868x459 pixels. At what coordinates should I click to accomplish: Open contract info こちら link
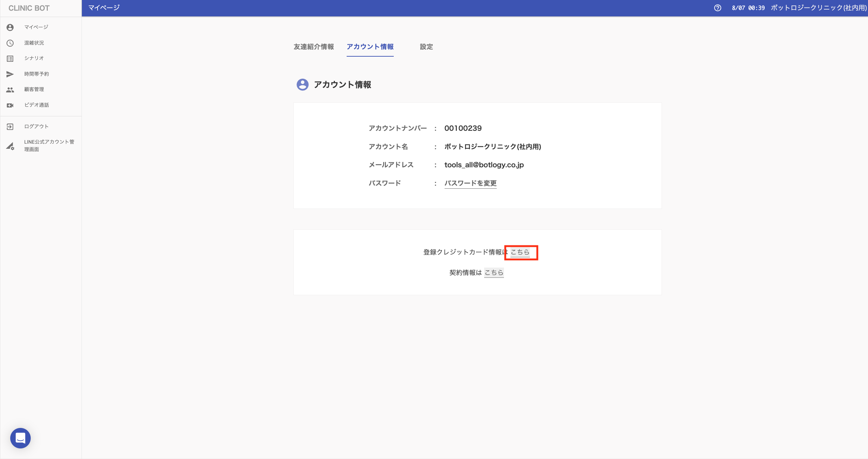(x=494, y=273)
